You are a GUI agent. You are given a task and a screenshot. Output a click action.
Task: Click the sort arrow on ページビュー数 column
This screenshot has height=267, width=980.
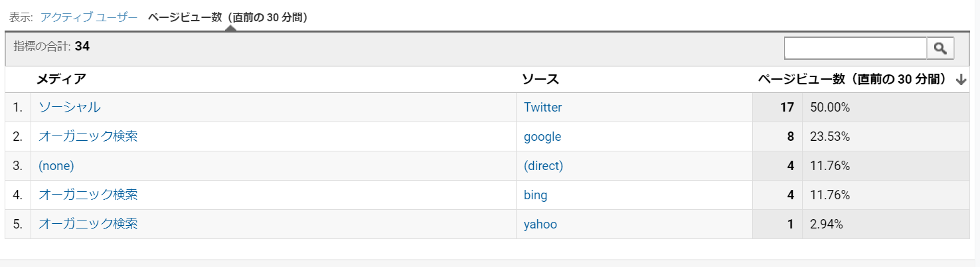[961, 80]
